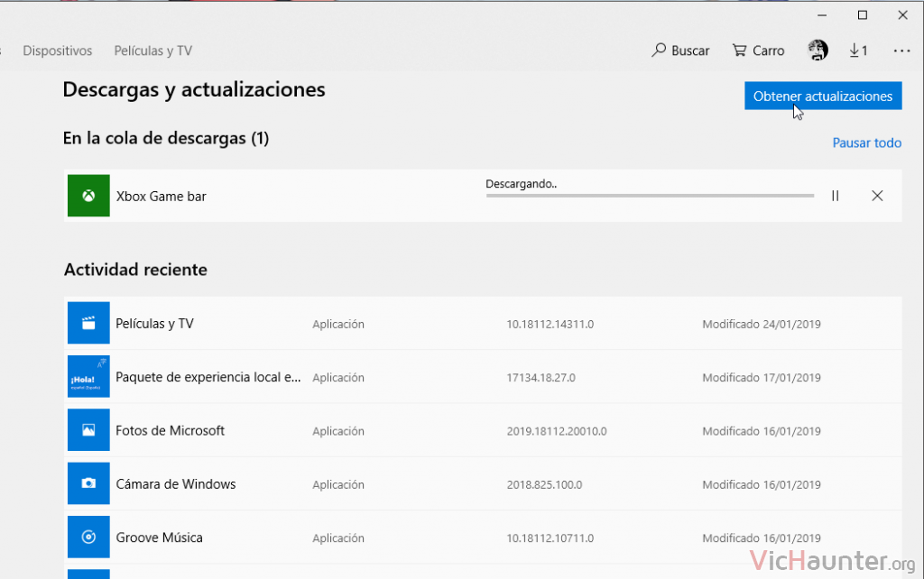
Task: Maximize the Store window
Action: 862,15
